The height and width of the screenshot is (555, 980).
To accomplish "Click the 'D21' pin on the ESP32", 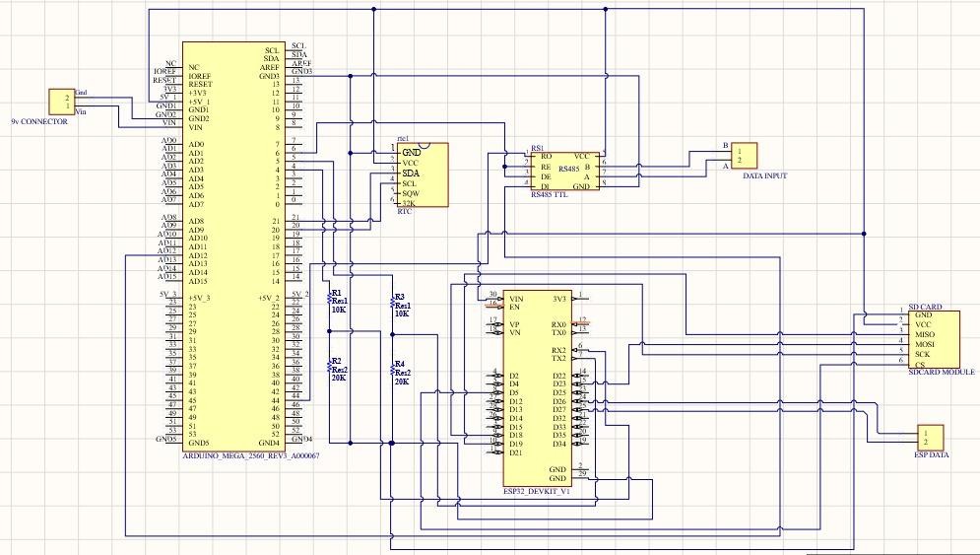I will [x=516, y=452].
